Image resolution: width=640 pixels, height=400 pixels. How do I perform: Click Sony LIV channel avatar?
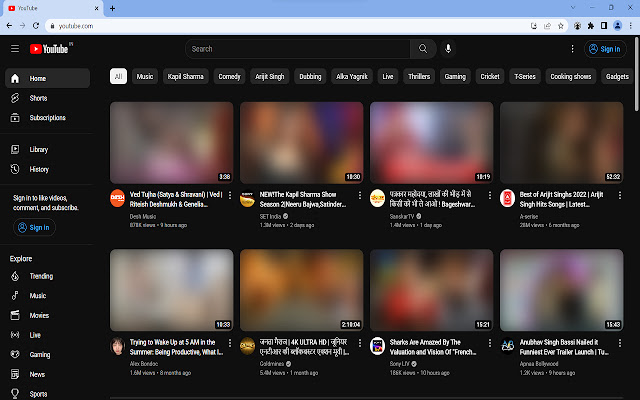coord(378,346)
